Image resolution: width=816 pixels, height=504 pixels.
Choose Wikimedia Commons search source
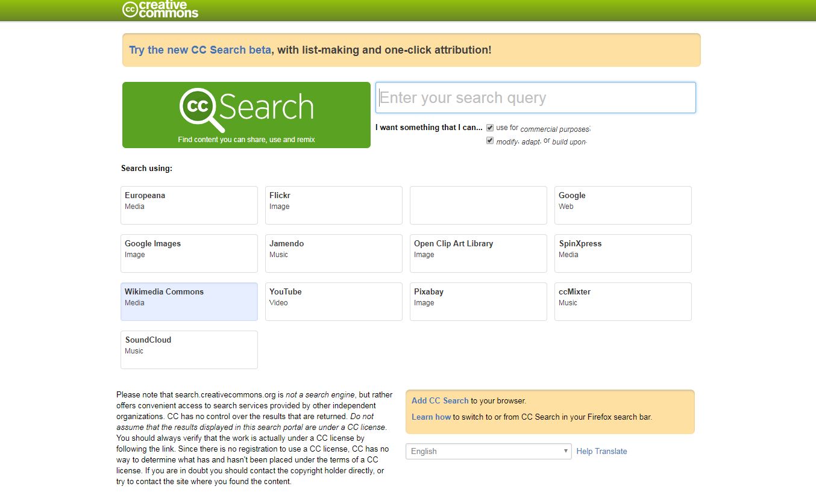point(189,301)
